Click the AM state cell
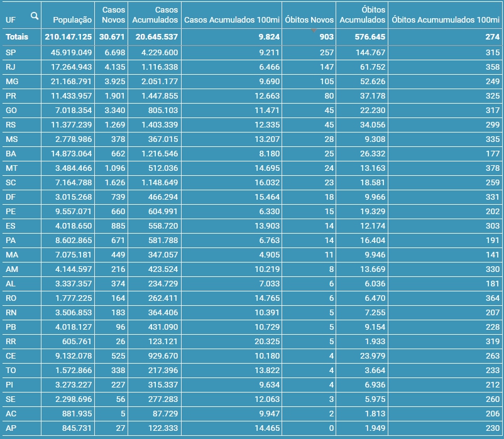Viewport: 504px width, 439px height. [11, 269]
